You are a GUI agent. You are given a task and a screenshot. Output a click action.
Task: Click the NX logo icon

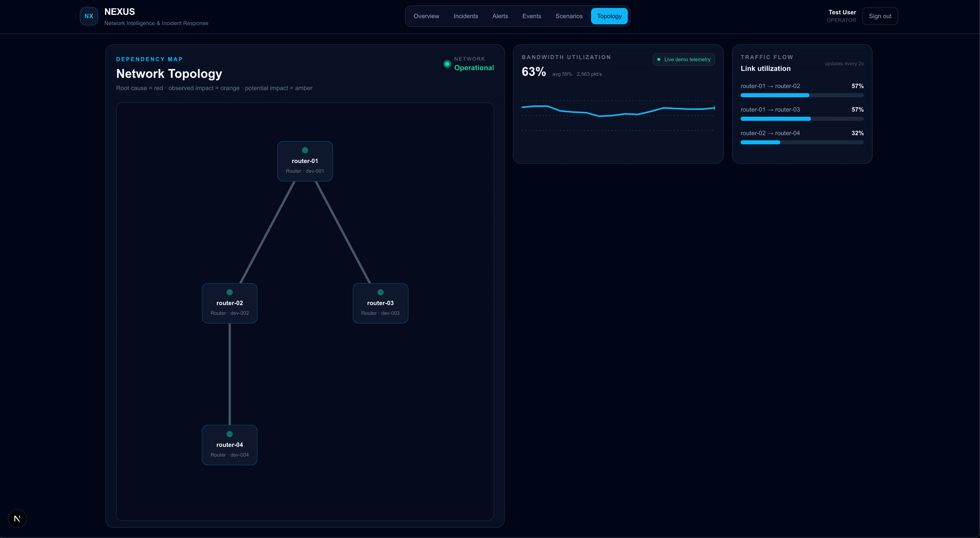89,16
